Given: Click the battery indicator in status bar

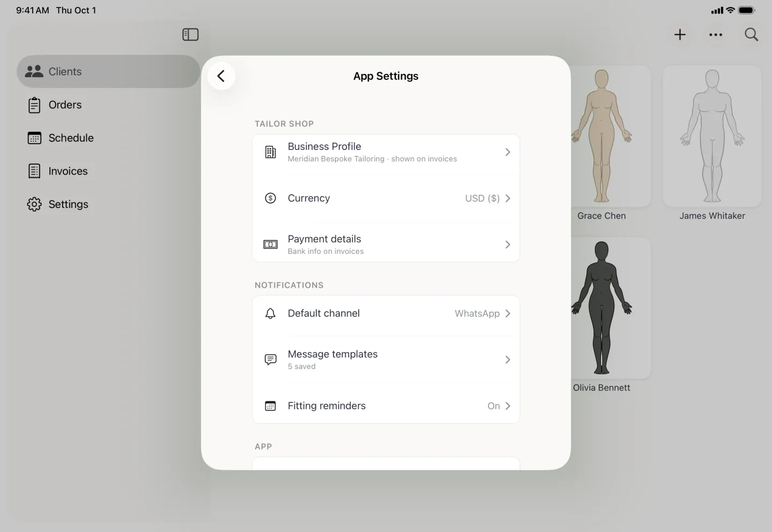Looking at the screenshot, I should point(746,10).
